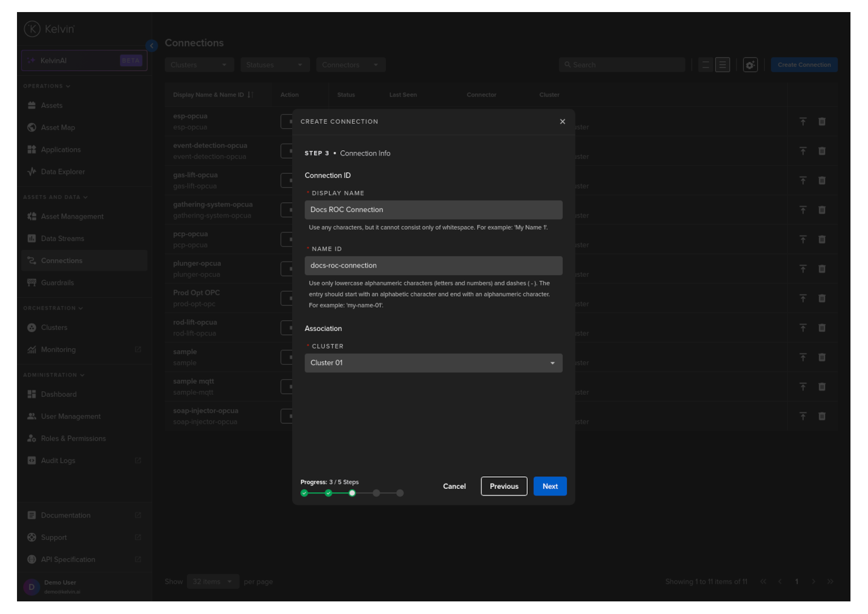Click the Display Name input field
The image size is (868, 614).
pyautogui.click(x=433, y=210)
